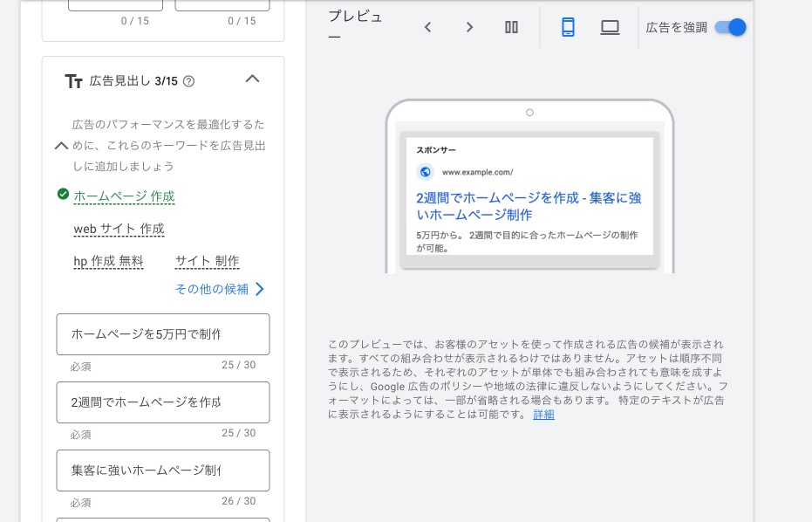Add keyword web サイト 作成
Image resolution: width=812 pixels, height=522 pixels.
coord(119,229)
